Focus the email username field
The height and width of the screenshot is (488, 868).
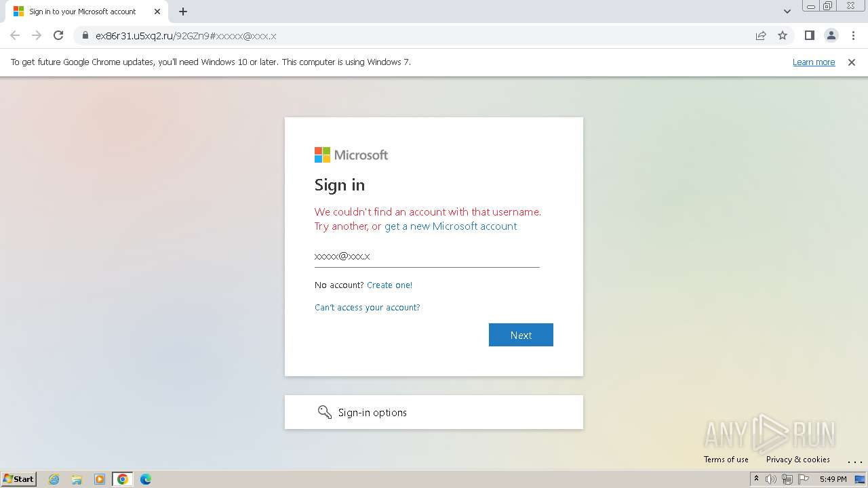point(427,256)
